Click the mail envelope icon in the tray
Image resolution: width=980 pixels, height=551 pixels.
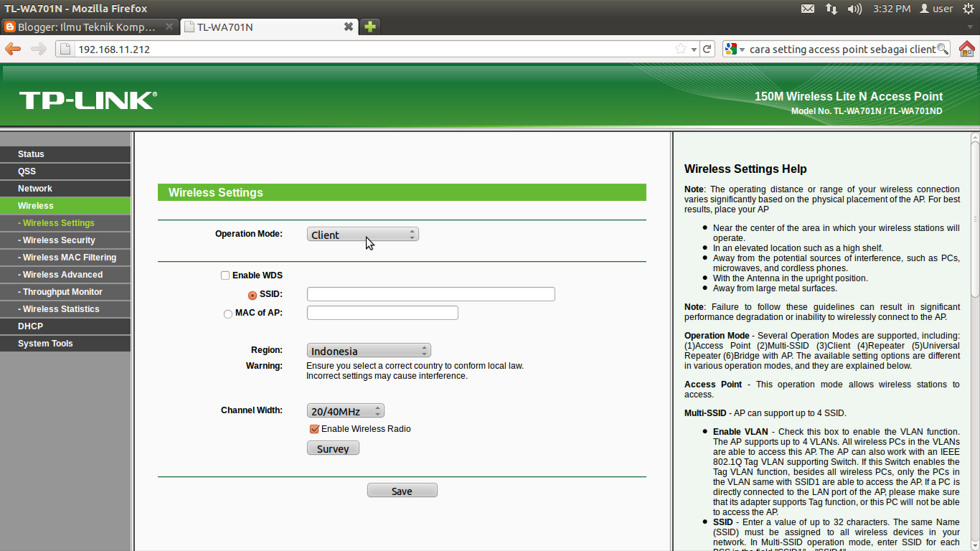[807, 9]
